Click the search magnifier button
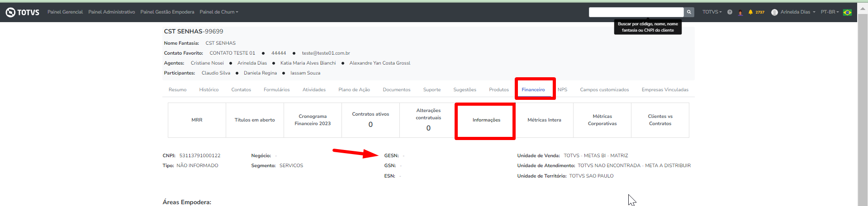Image resolution: width=868 pixels, height=206 pixels. click(689, 12)
